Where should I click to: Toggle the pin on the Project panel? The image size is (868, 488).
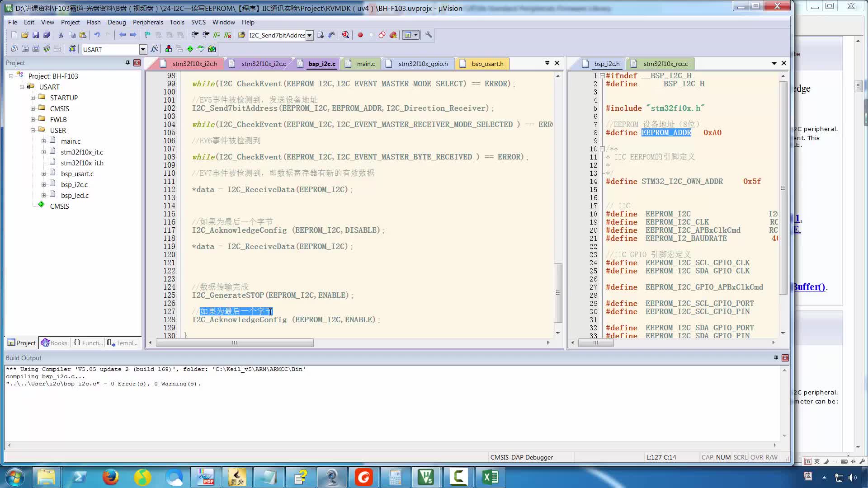[128, 63]
